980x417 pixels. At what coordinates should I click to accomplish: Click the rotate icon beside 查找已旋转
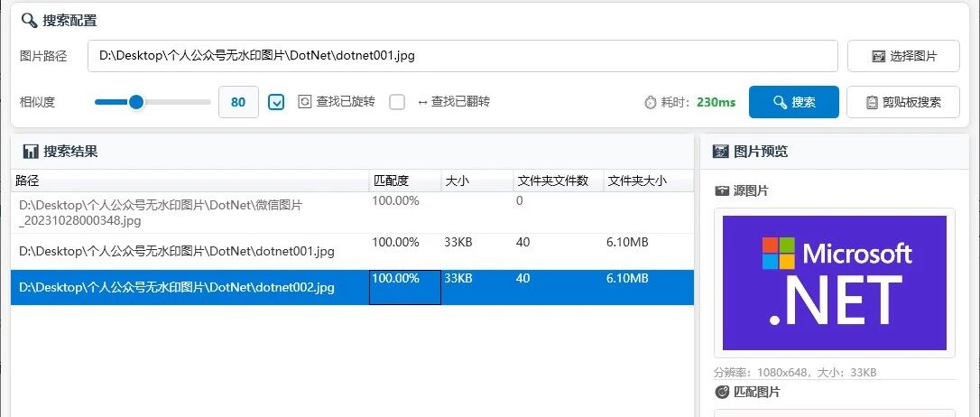click(x=304, y=101)
